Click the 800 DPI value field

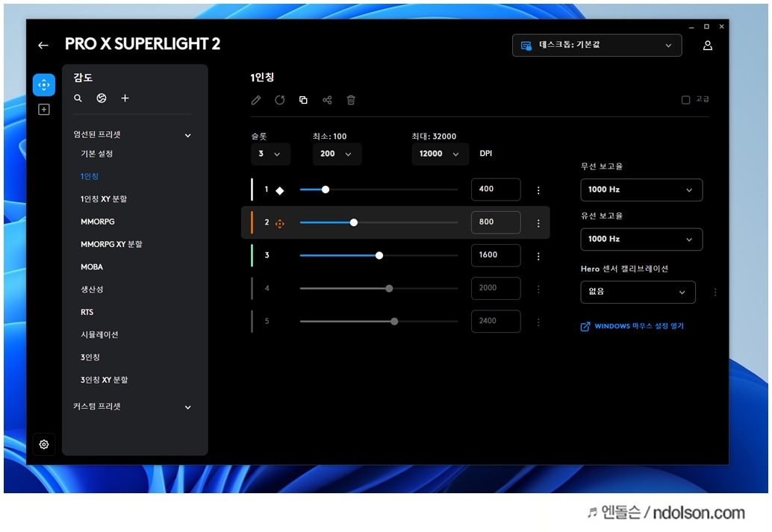(496, 222)
